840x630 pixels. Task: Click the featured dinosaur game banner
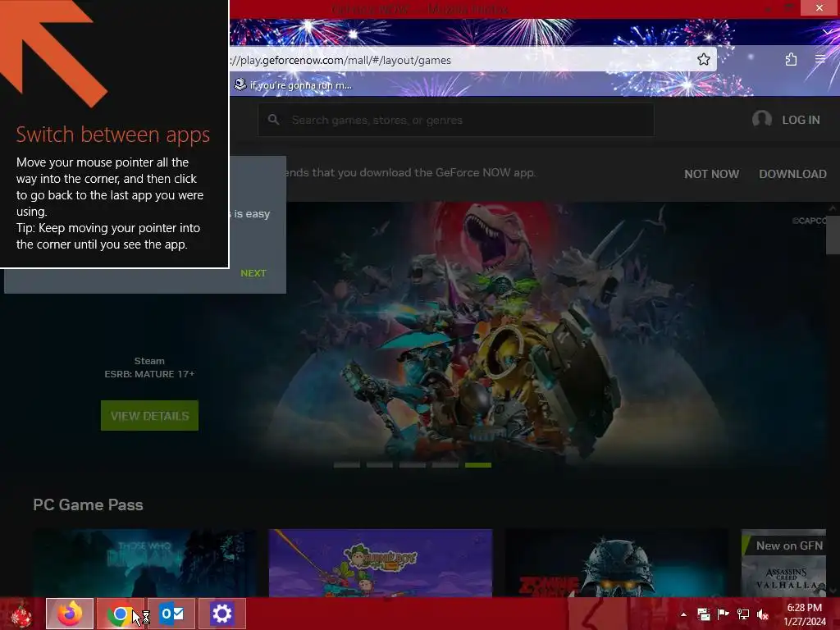[x=482, y=332]
